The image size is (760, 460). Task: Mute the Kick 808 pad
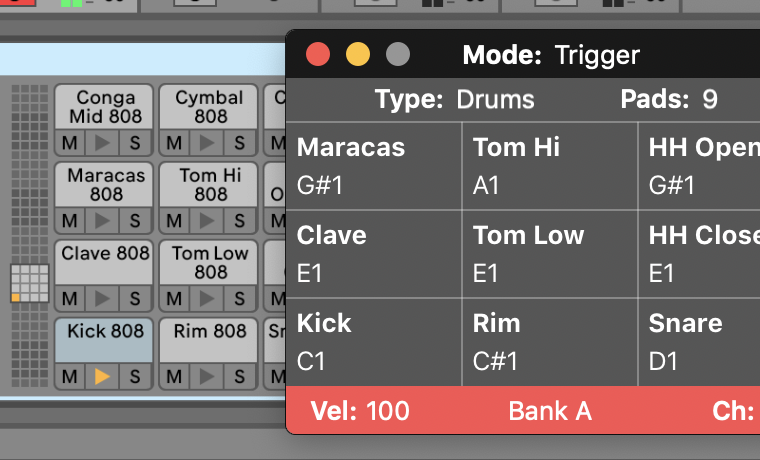(70, 376)
